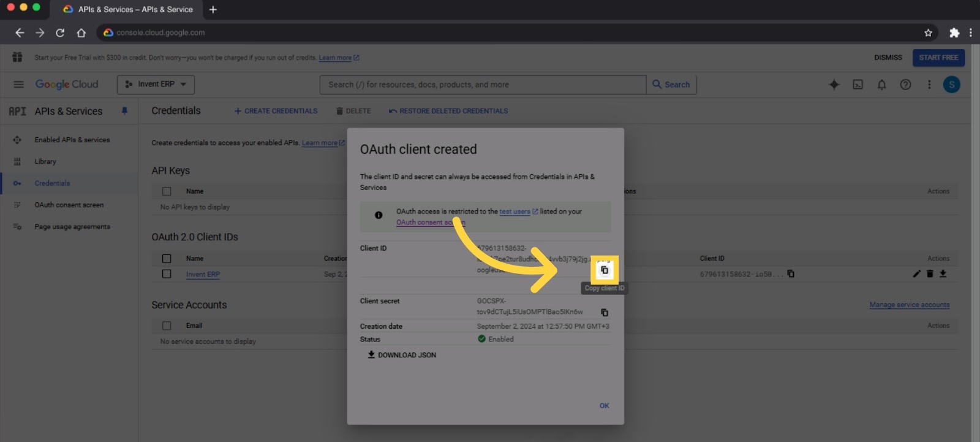980x442 pixels.
Task: Go back with browser back arrow
Action: coord(20,32)
